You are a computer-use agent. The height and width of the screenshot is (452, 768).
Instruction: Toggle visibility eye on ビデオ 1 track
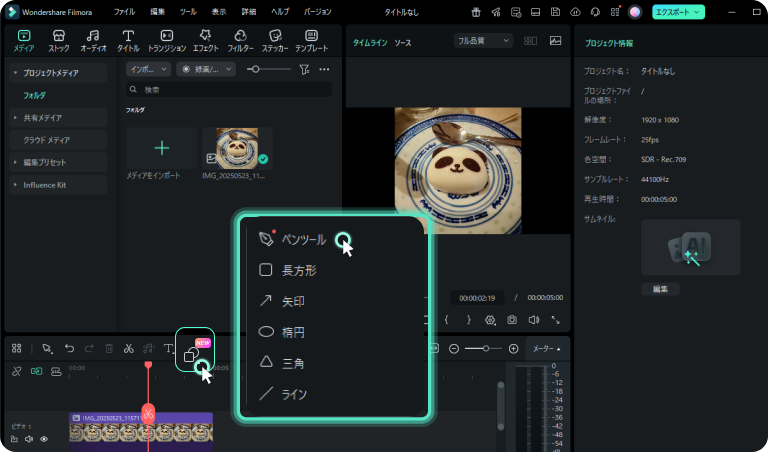[x=44, y=439]
